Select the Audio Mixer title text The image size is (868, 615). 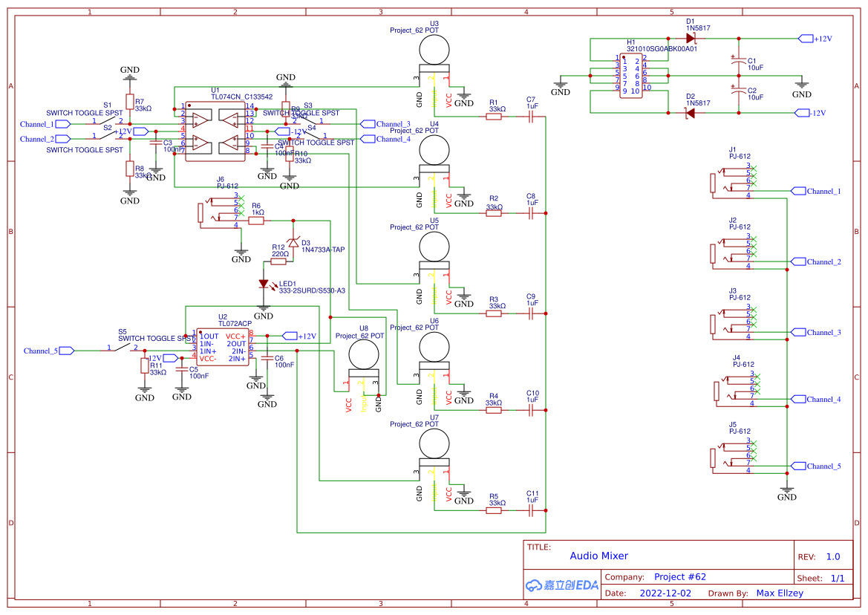599,556
